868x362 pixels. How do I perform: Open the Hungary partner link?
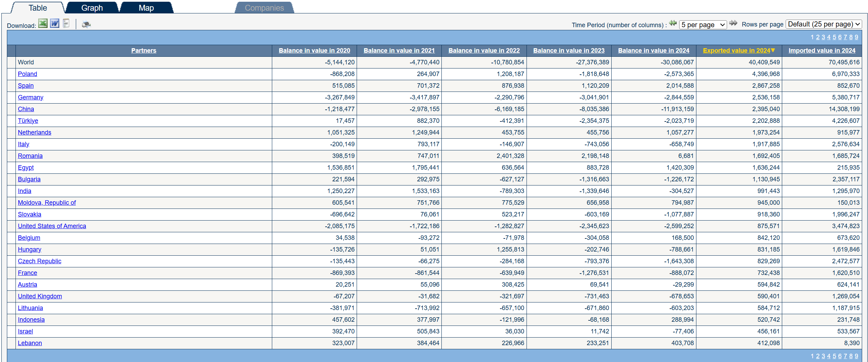30,249
